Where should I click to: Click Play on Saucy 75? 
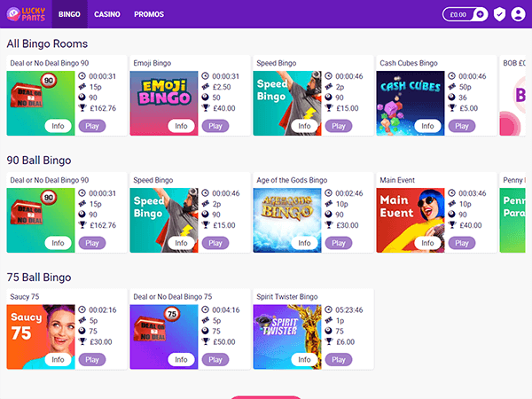[x=92, y=360]
